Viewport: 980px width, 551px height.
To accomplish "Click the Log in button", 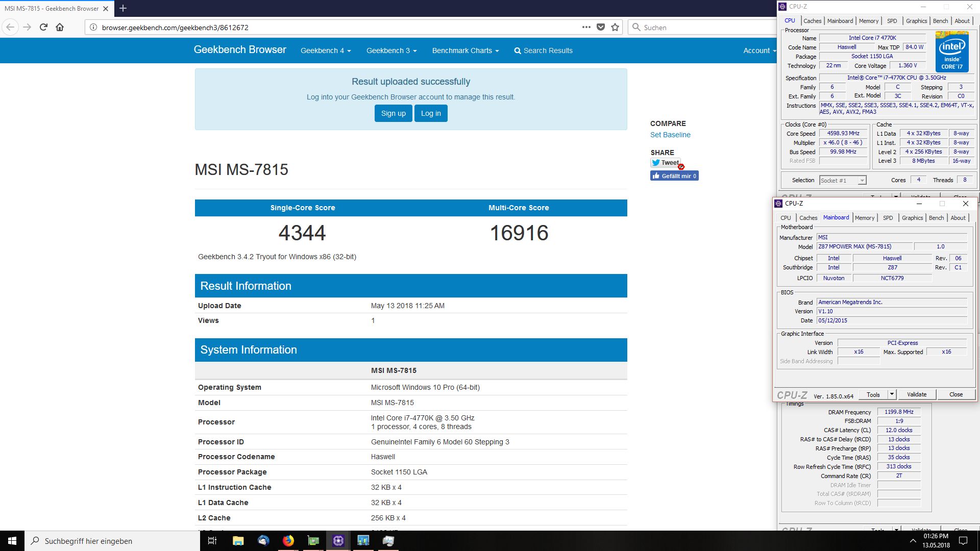I will (431, 113).
